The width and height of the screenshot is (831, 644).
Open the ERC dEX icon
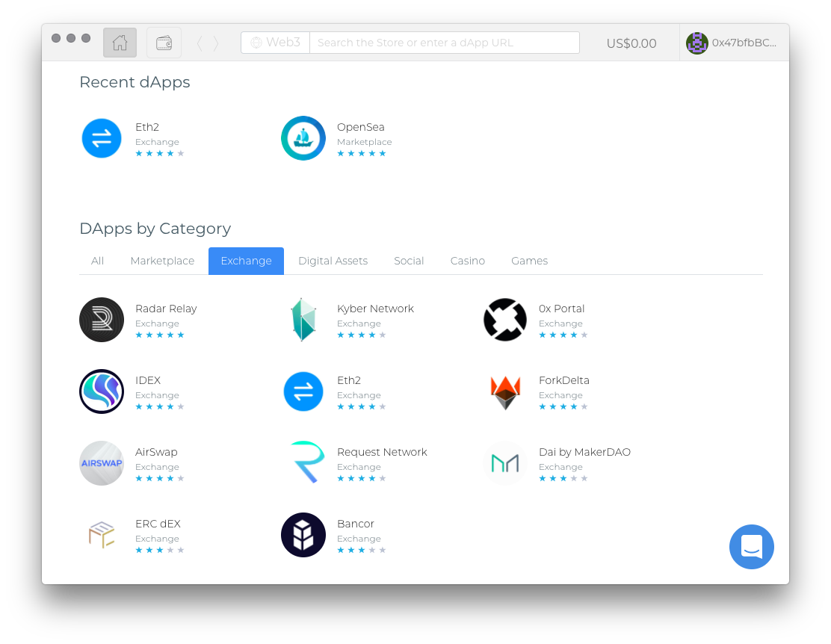pos(102,534)
